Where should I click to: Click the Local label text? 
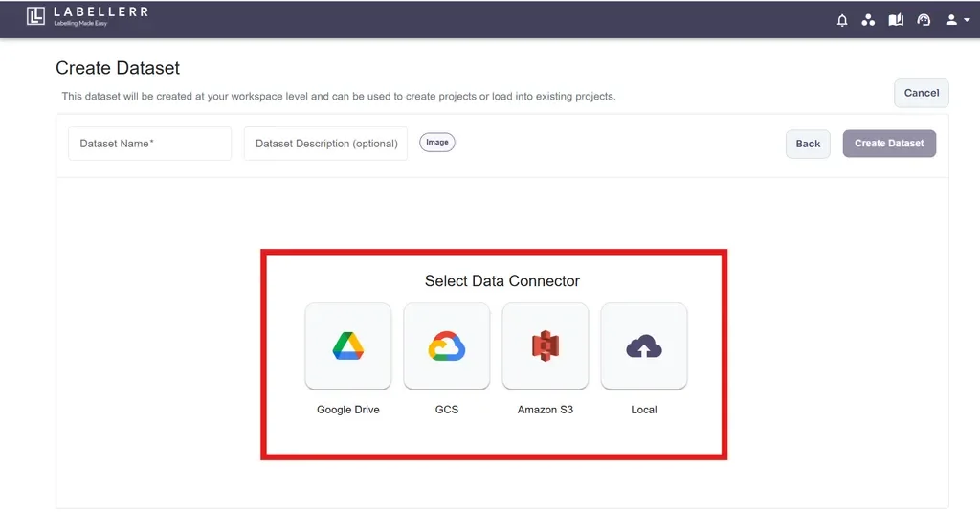click(644, 410)
